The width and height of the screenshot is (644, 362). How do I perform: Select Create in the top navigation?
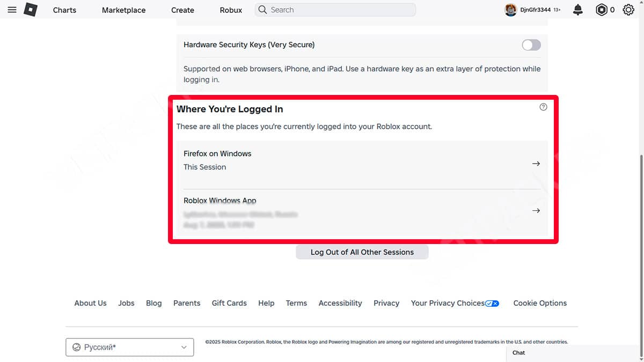(182, 10)
